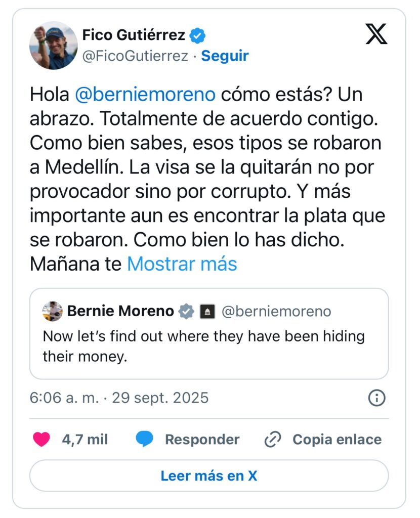
Task: Open Fico Gutiérrez's profile picture
Action: [x=53, y=46]
